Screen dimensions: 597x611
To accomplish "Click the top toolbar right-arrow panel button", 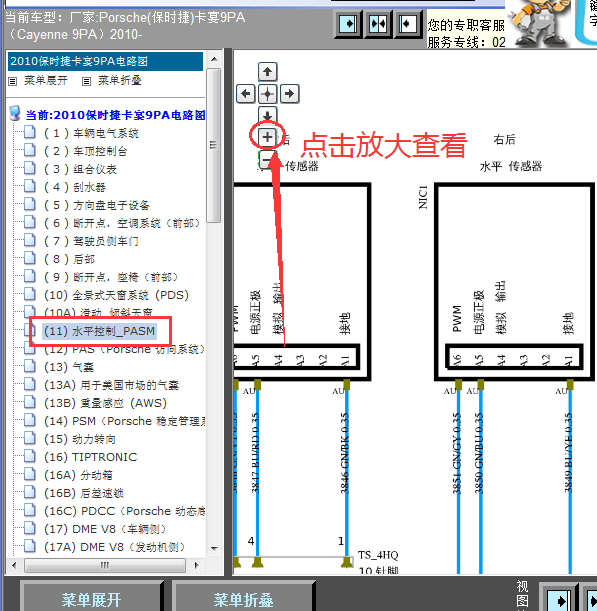I will [x=348, y=24].
